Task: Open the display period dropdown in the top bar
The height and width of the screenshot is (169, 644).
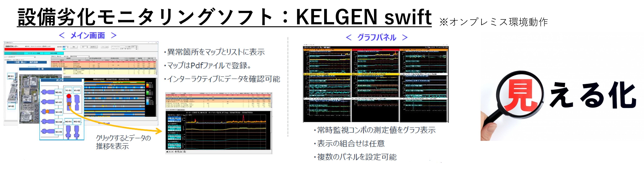Action: [66, 47]
